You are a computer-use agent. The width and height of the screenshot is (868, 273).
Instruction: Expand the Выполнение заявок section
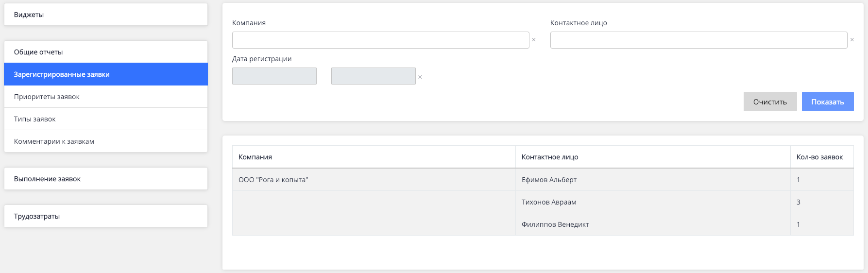(105, 179)
